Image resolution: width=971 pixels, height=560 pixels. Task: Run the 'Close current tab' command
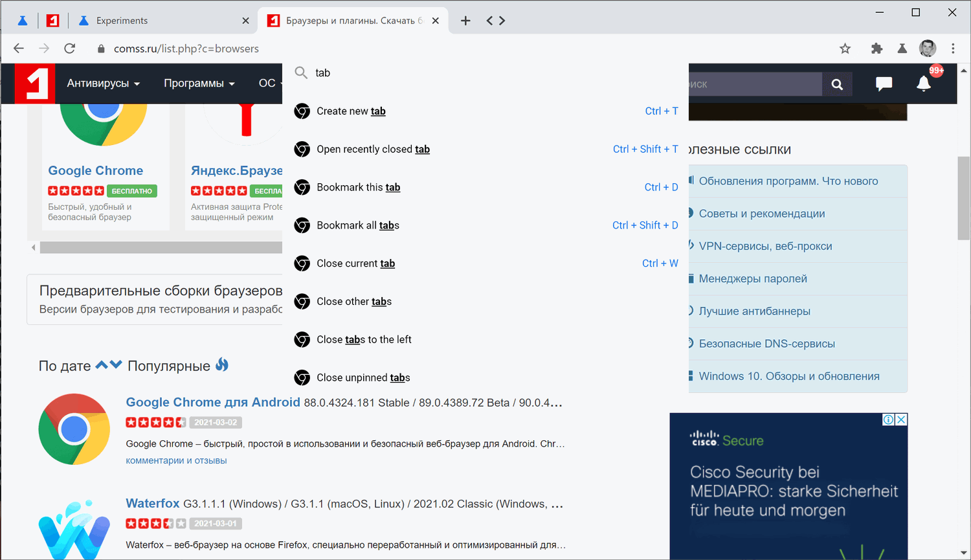(485, 263)
